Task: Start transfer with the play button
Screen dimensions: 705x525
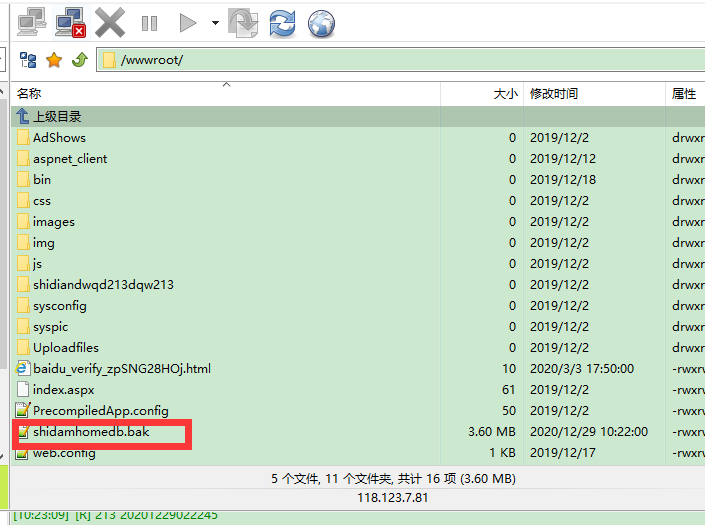Action: [x=187, y=22]
